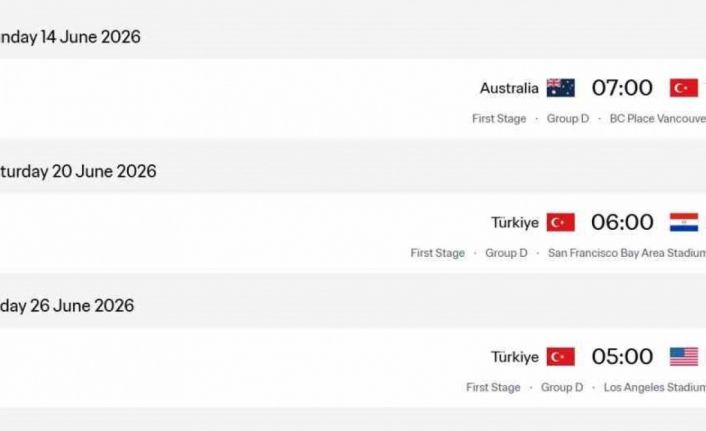Select the Türkiye team name in the 05:00 match

click(515, 357)
